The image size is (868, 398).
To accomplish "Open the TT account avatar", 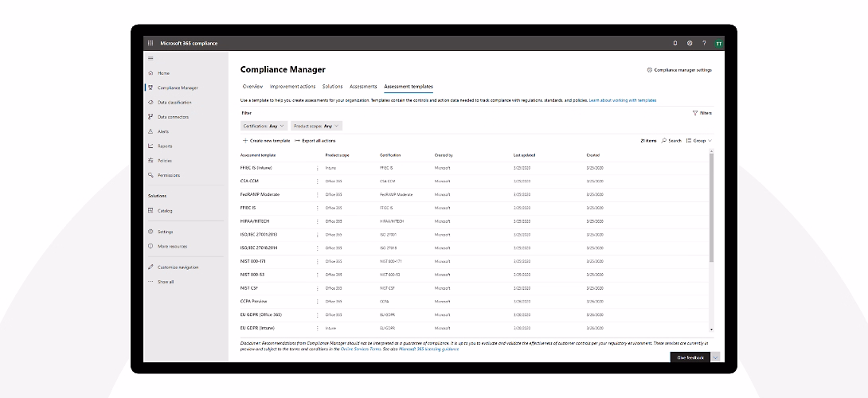I will 718,43.
